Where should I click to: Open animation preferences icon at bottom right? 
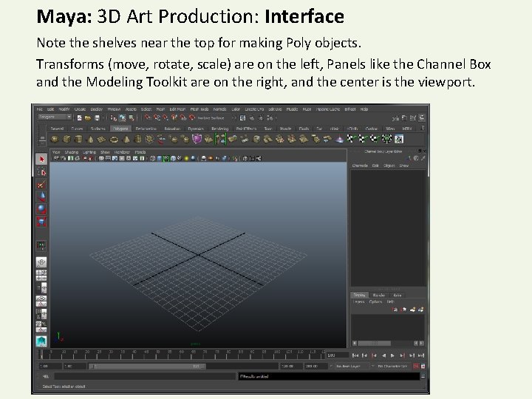[423, 366]
